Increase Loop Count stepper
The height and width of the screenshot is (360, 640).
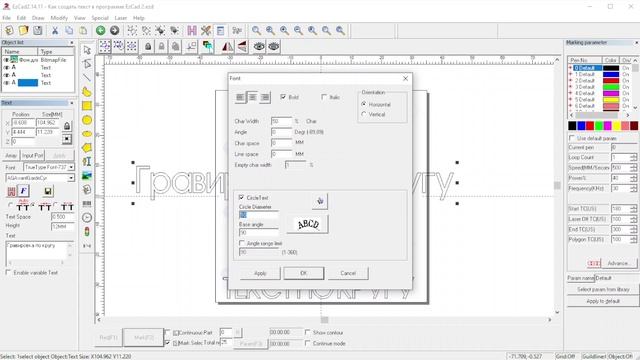pyautogui.click(x=633, y=156)
